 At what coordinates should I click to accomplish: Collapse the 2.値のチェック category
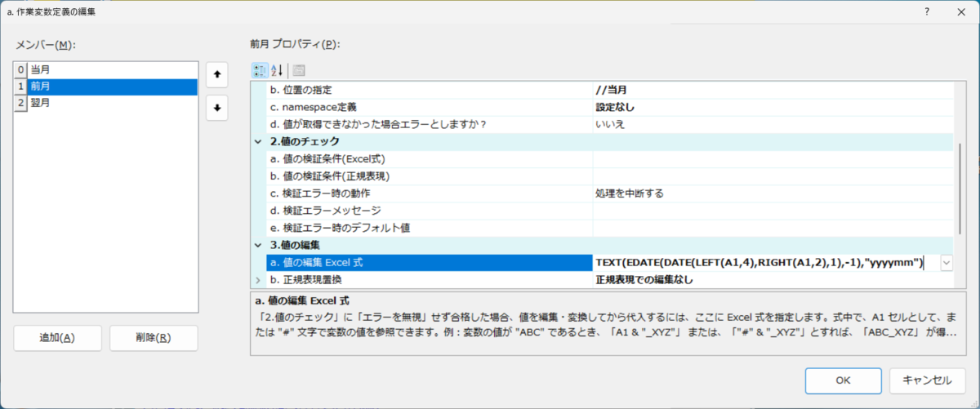(x=259, y=141)
